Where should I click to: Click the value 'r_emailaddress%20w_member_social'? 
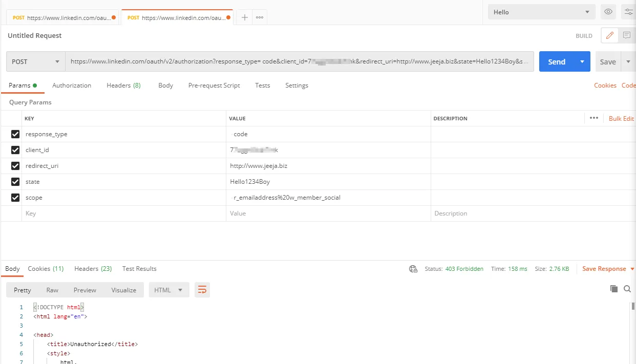pos(287,198)
